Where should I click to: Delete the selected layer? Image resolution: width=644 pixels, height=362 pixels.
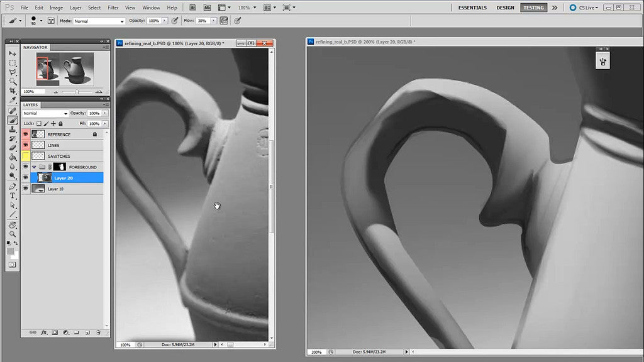98,332
